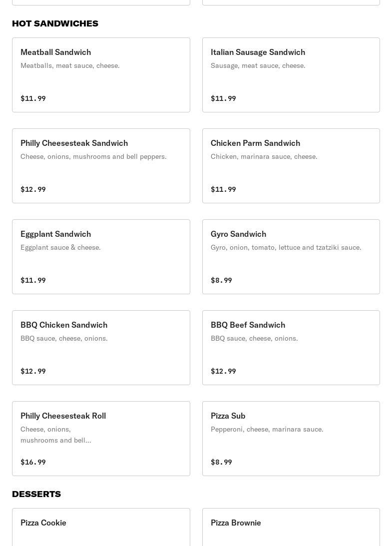Click the Eggplant sauce & cheese description
This screenshot has width=392, height=546.
pyautogui.click(x=60, y=247)
